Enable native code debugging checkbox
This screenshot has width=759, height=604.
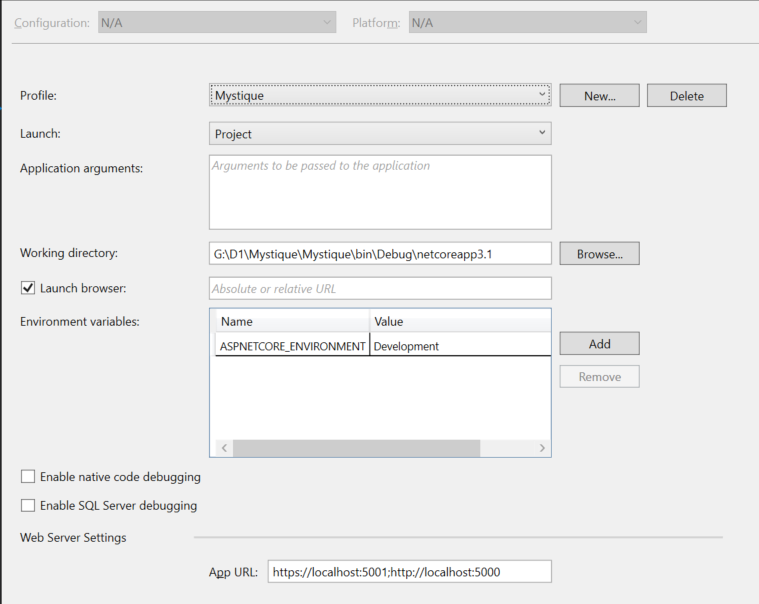tap(28, 477)
